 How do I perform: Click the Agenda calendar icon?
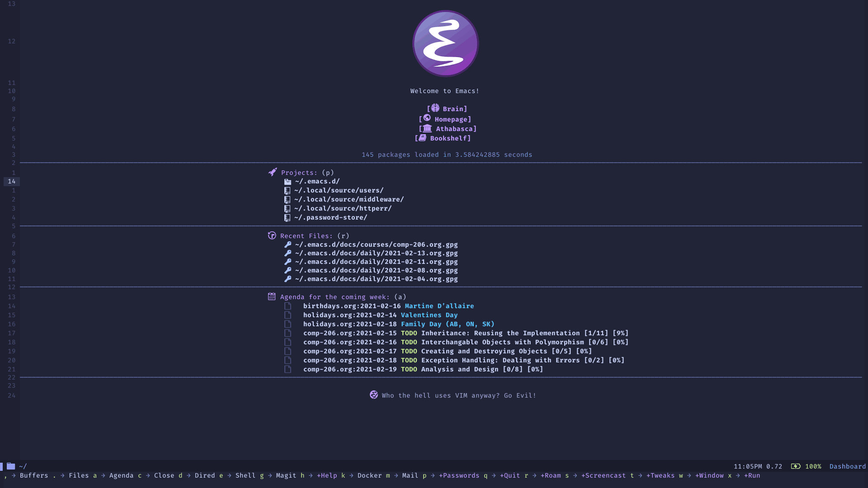click(272, 296)
